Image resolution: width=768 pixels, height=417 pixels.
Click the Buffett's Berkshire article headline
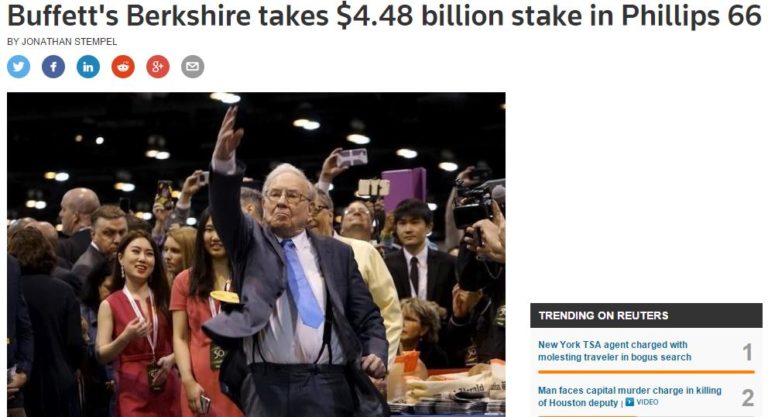384,16
